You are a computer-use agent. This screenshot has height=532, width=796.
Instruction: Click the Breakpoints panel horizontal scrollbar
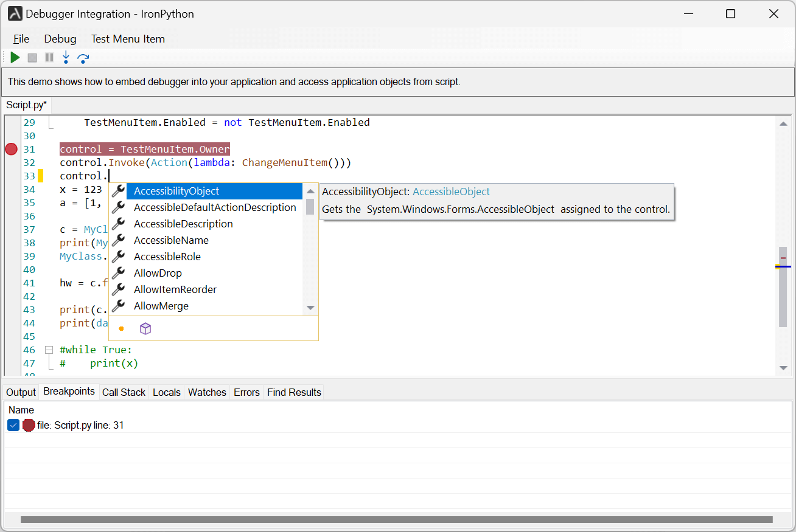coord(397,520)
